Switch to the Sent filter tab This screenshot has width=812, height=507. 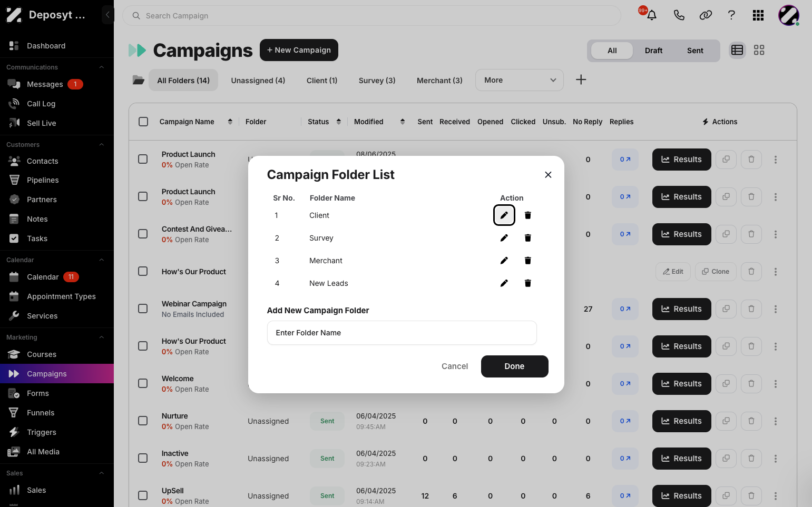695,51
